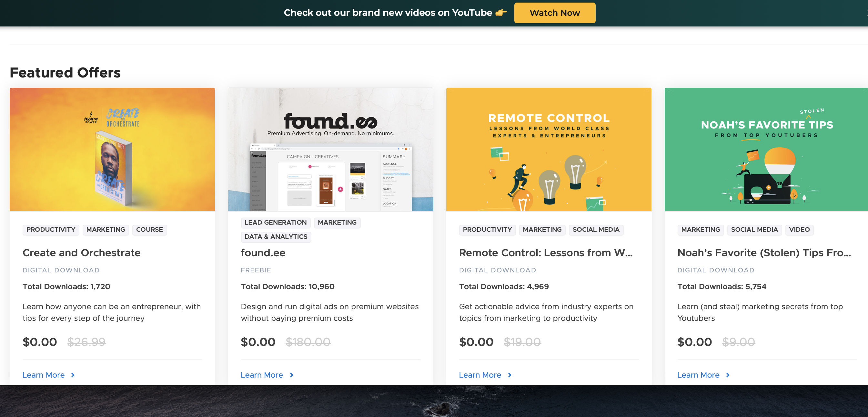
Task: Open Noah's Favorite (Stolen) Tips title
Action: click(764, 253)
